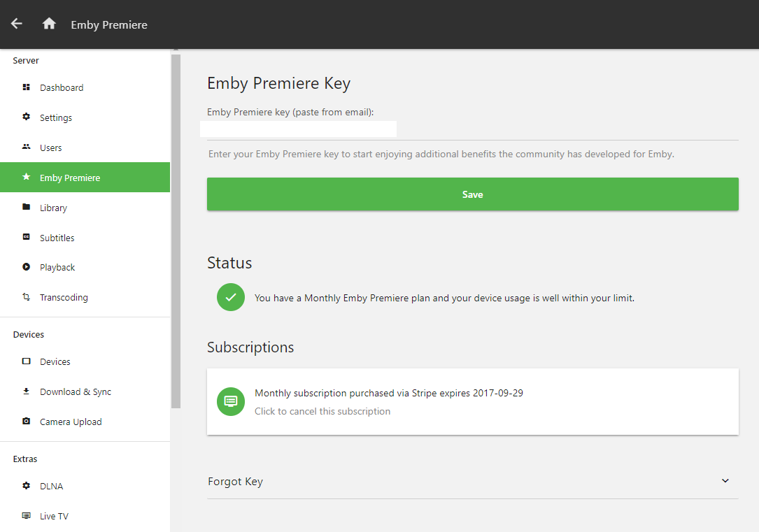Click the back arrow icon
Screen dimensions: 759x532
17,24
